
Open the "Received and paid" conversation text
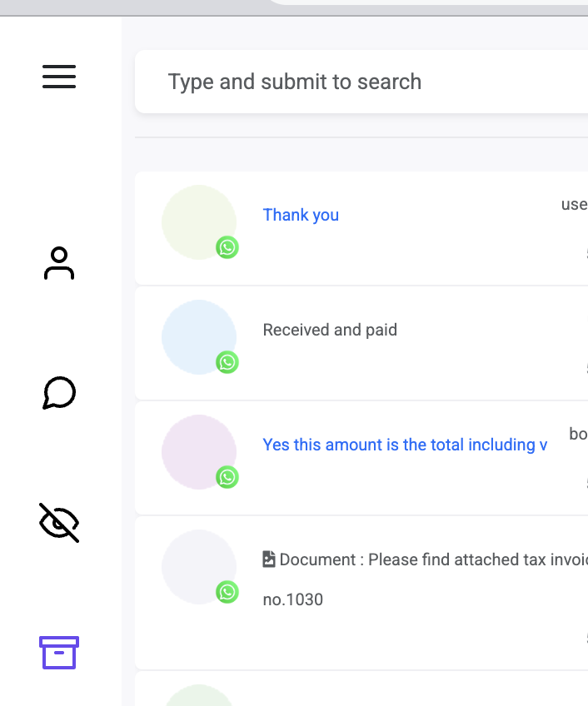point(330,330)
